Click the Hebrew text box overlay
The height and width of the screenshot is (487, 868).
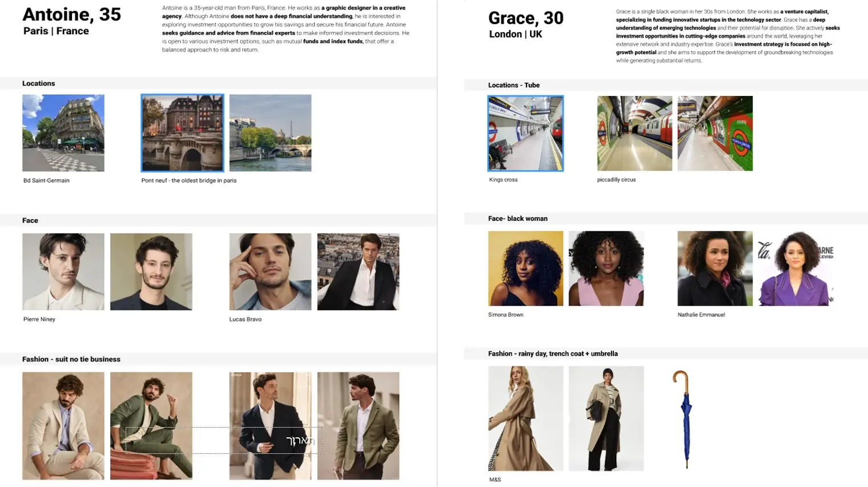click(300, 441)
